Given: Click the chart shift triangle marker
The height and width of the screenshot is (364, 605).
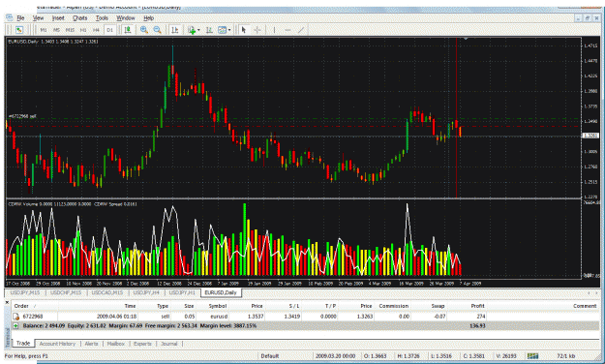Looking at the screenshot, I should 466,39.
